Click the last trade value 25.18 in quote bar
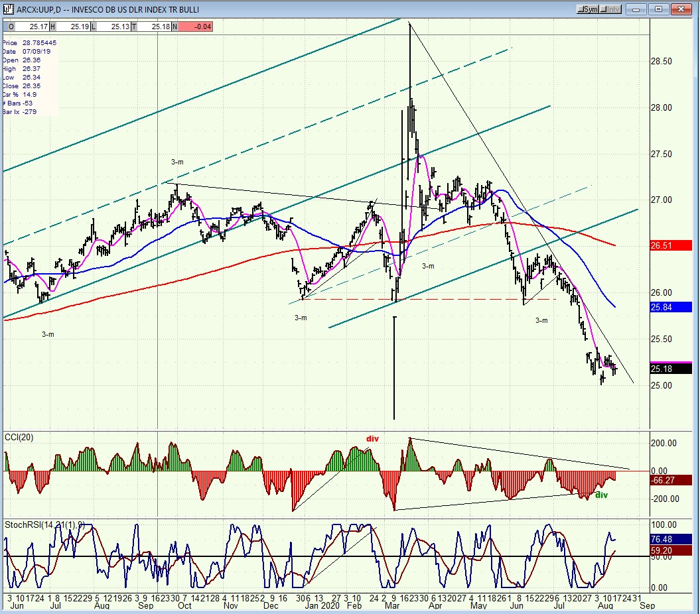This screenshot has width=700, height=614. [155, 27]
